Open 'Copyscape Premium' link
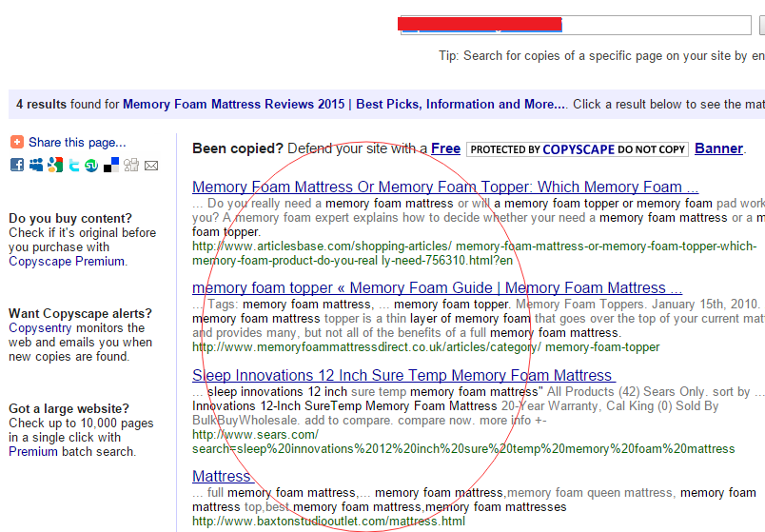Screen dimensions: 765x532 coord(67,261)
